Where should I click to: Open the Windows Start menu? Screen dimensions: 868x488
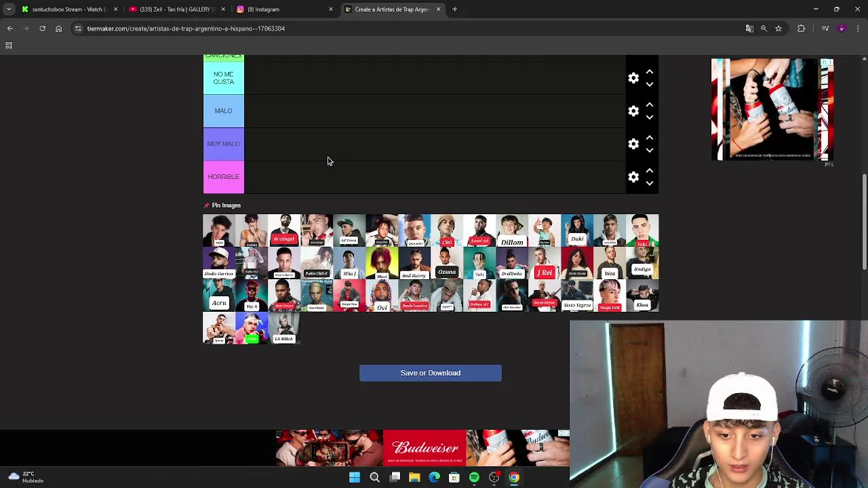(x=355, y=477)
